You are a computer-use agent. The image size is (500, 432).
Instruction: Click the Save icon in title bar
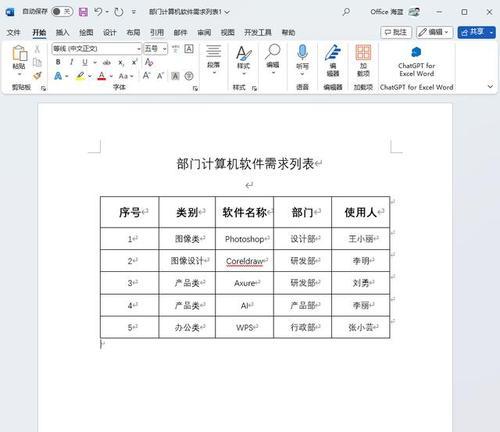click(x=83, y=12)
